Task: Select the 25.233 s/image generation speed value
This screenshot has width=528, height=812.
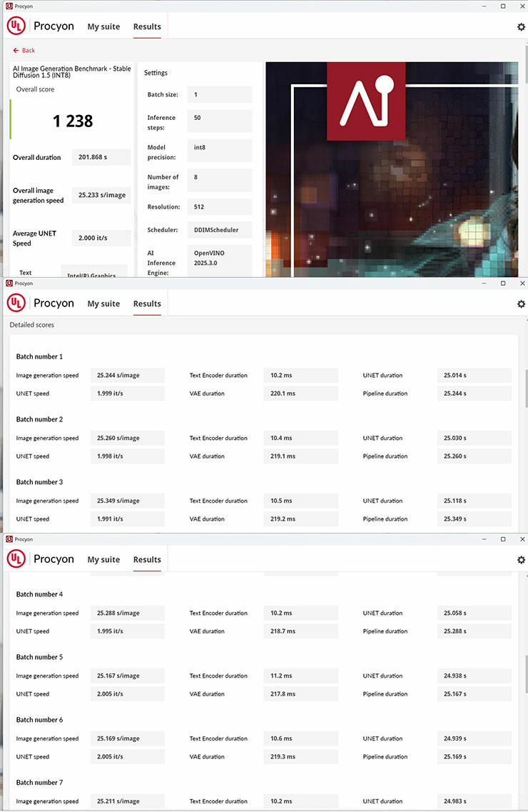Action: (101, 195)
